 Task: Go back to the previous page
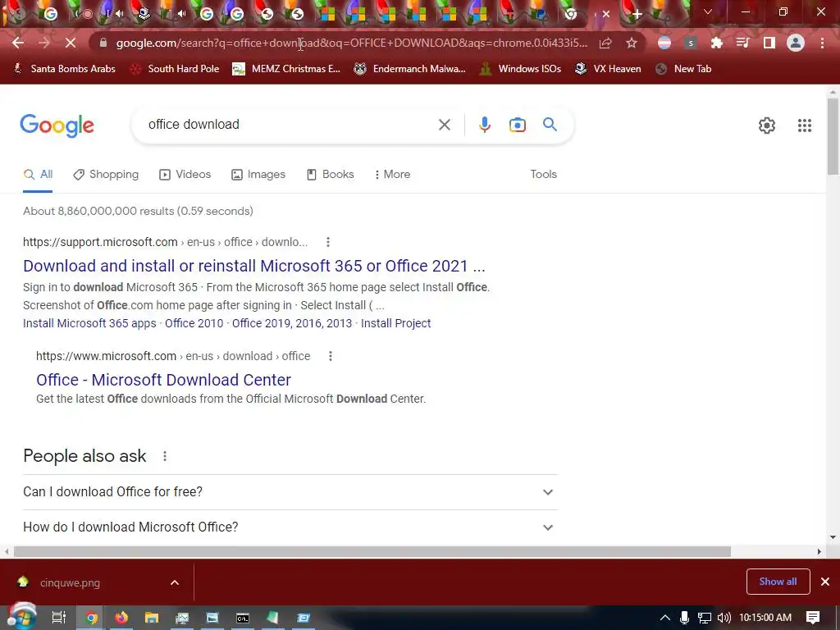click(x=18, y=43)
